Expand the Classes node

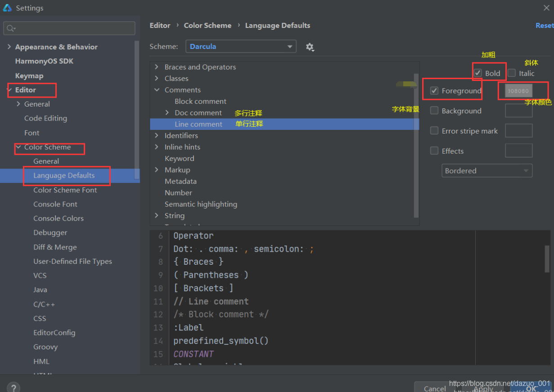[x=157, y=78]
